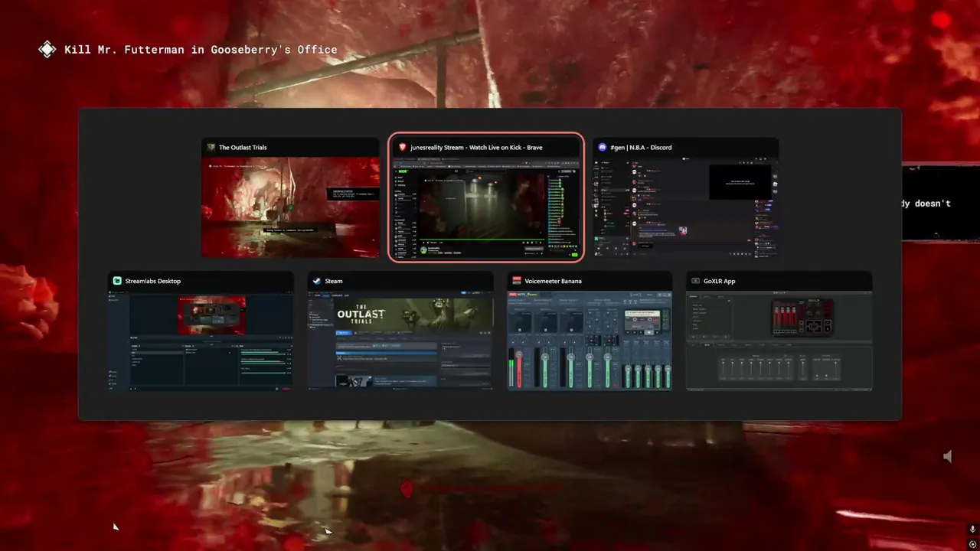Viewport: 980px width, 551px height.
Task: Click the GoXLR App icon
Action: [695, 281]
